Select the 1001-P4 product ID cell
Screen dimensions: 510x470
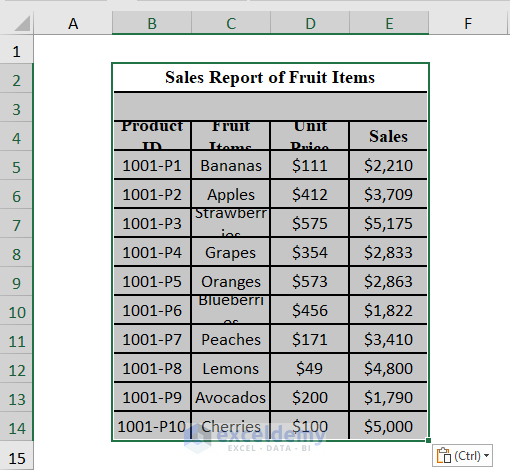tap(152, 252)
